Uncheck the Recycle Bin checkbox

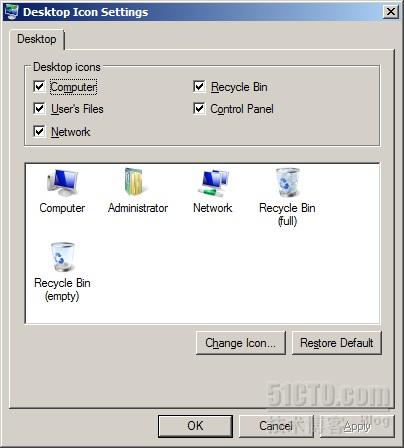pos(199,87)
